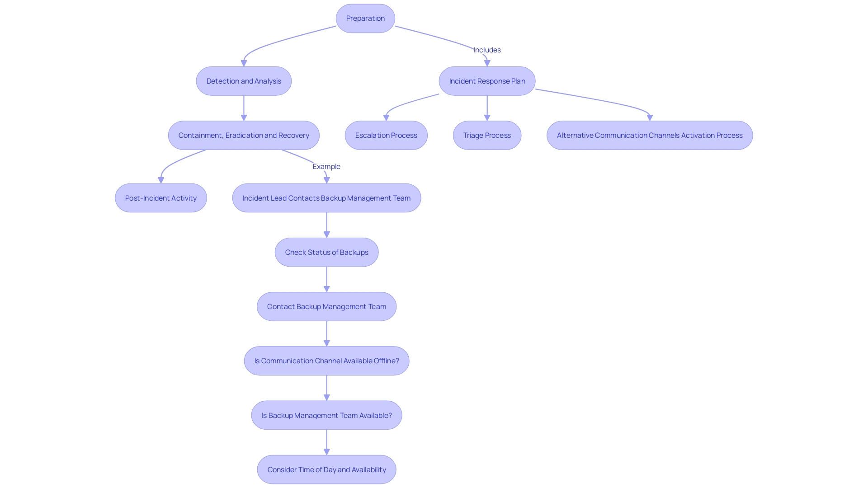The width and height of the screenshot is (868, 488).
Task: Toggle visibility of Post-Incident Activity node
Action: 160,198
